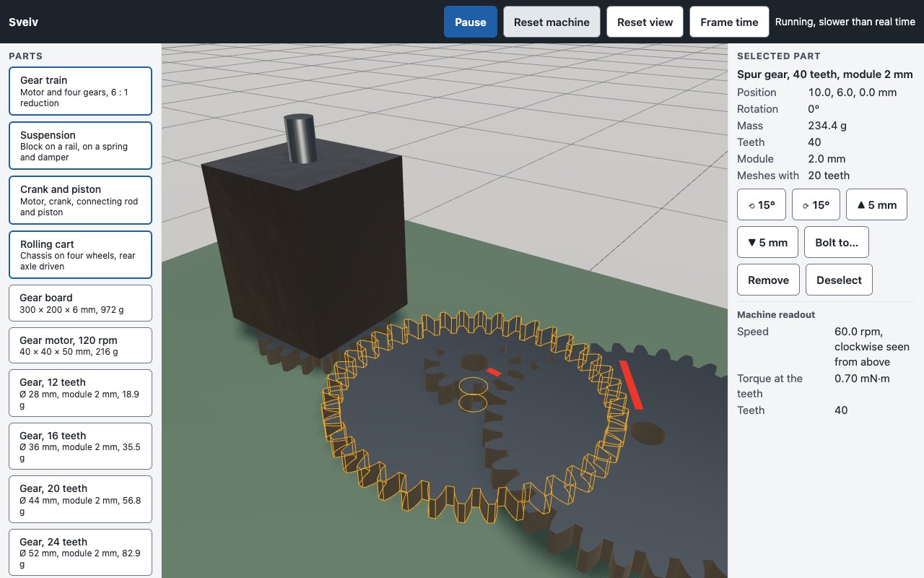Load the Crank and piston preset
This screenshot has width=924, height=578.
(80, 200)
